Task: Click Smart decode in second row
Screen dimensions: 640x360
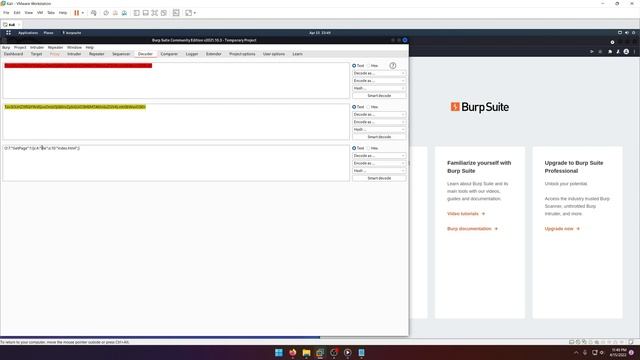Action: 379,137
